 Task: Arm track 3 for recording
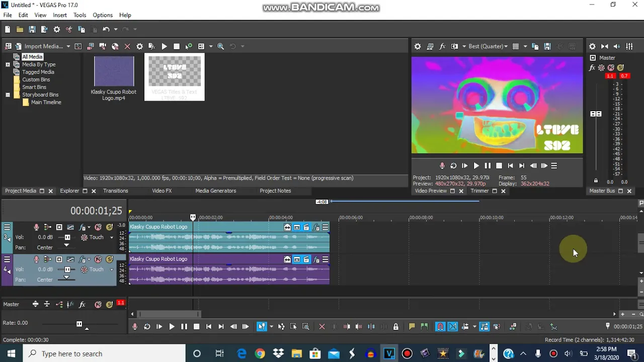[36, 227]
